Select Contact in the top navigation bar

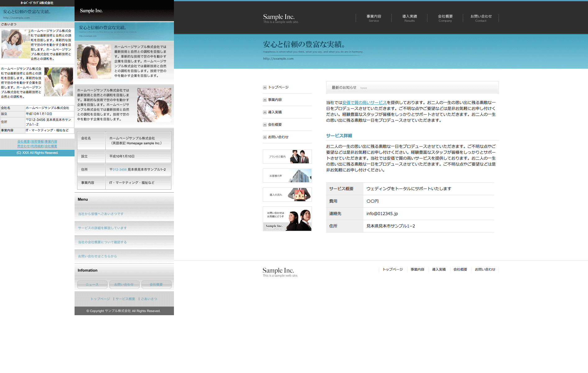click(481, 18)
